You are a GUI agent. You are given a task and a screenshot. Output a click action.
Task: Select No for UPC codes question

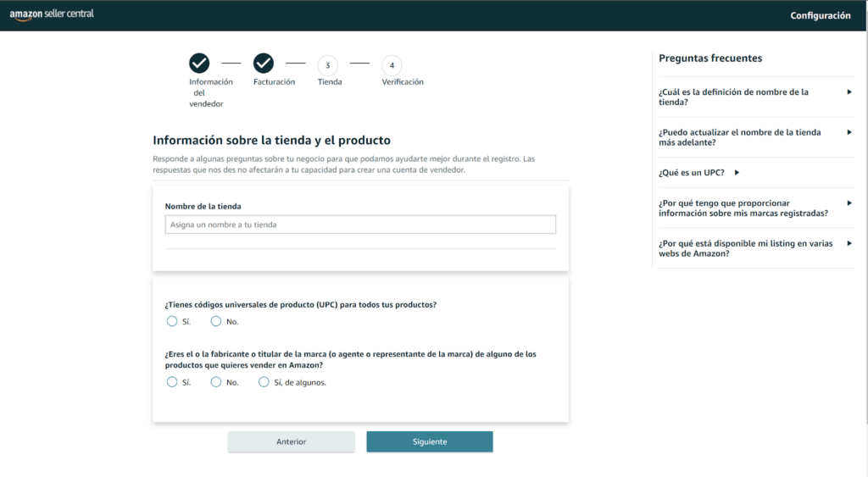tap(216, 321)
